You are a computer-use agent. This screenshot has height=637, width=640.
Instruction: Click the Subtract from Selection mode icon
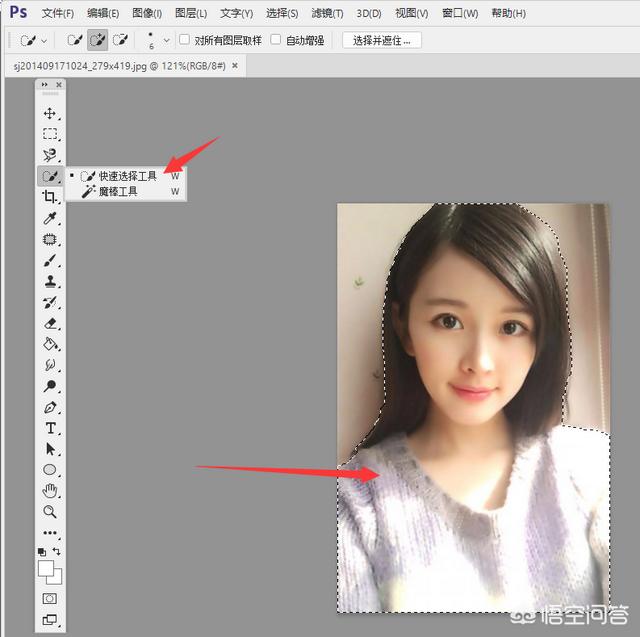(120, 40)
